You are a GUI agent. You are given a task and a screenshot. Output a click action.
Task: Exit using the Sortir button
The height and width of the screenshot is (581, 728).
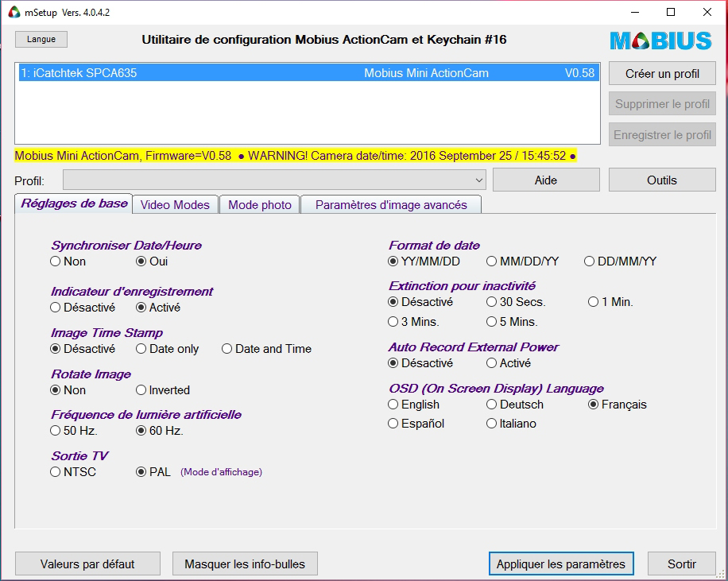click(x=682, y=564)
